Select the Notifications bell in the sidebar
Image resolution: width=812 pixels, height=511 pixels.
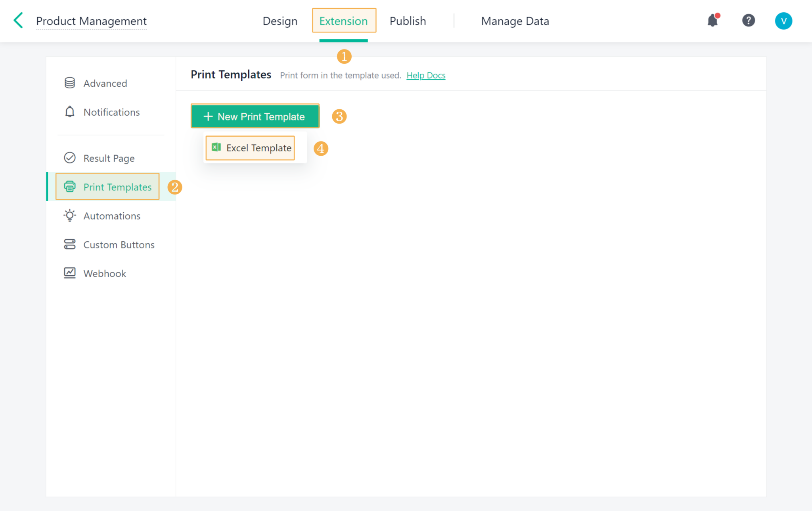[x=111, y=112]
